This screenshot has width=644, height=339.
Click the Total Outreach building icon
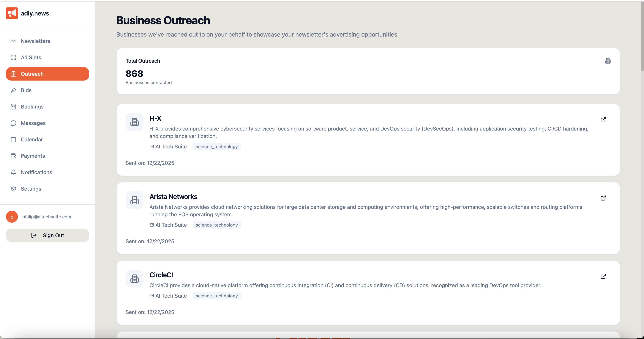[x=607, y=61]
